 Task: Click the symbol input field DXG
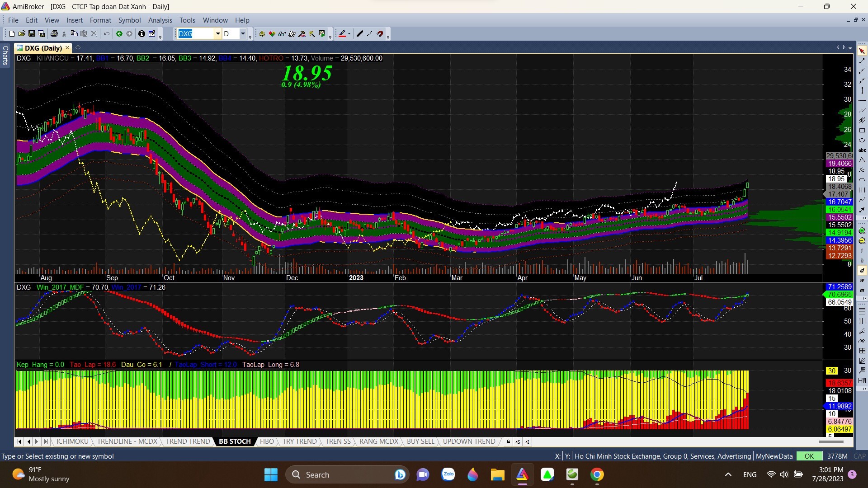pos(195,33)
